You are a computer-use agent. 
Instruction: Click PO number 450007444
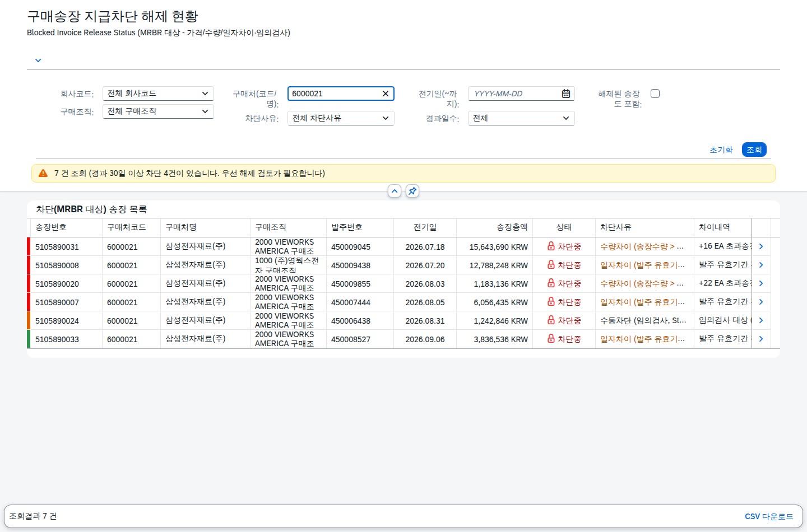[x=351, y=302]
